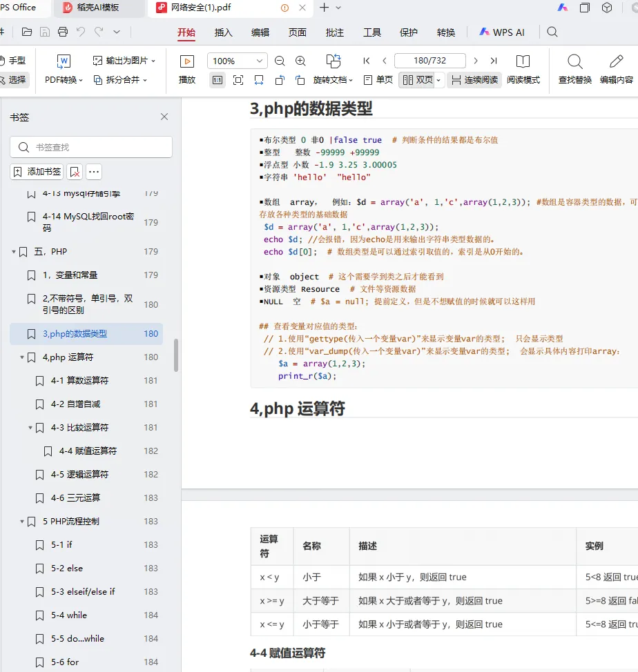
Task: Open 拆分合并 split-merge dropdown
Action: [120, 80]
